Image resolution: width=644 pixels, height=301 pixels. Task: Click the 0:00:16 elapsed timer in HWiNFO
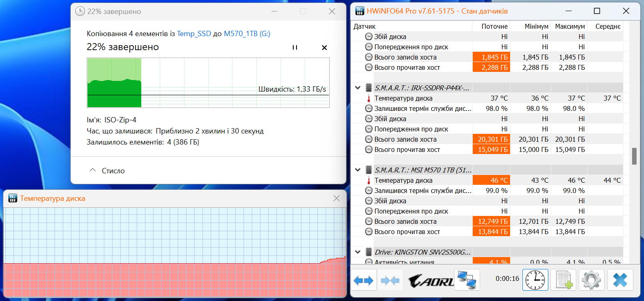(508, 278)
